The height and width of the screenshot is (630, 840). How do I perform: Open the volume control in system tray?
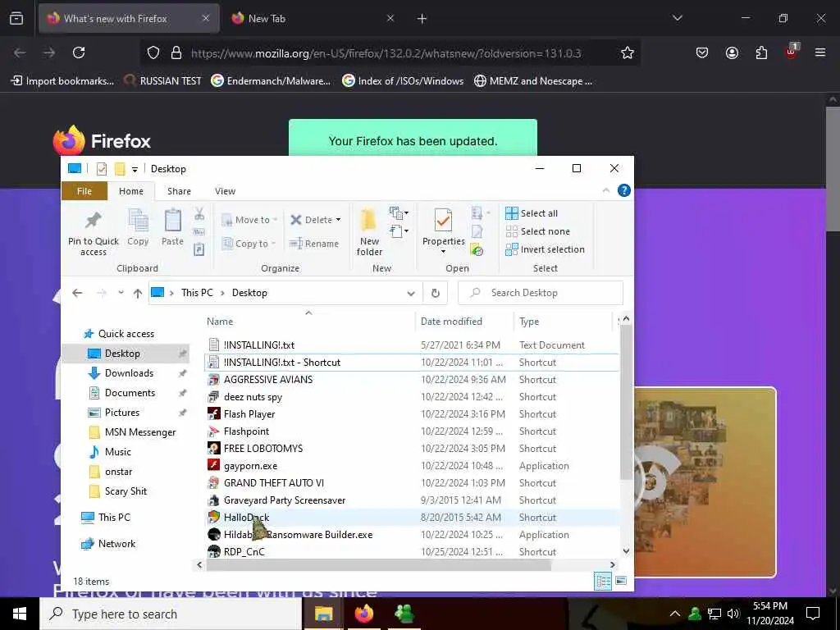tap(733, 614)
